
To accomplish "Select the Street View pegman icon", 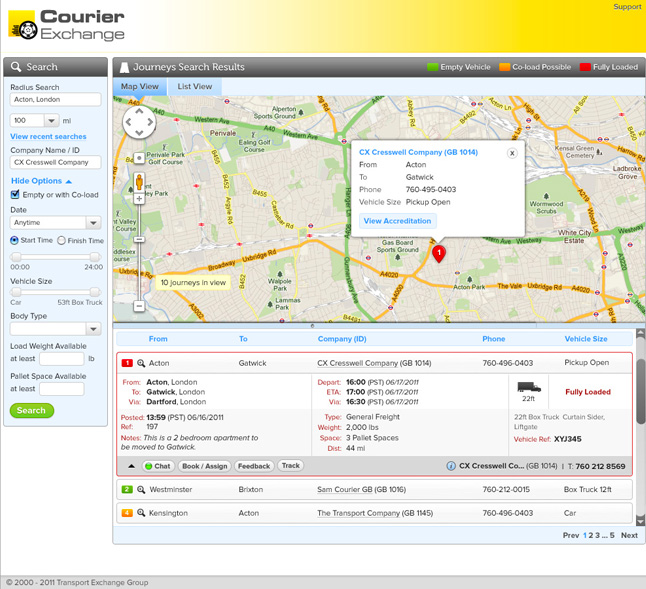I will pyautogui.click(x=139, y=182).
